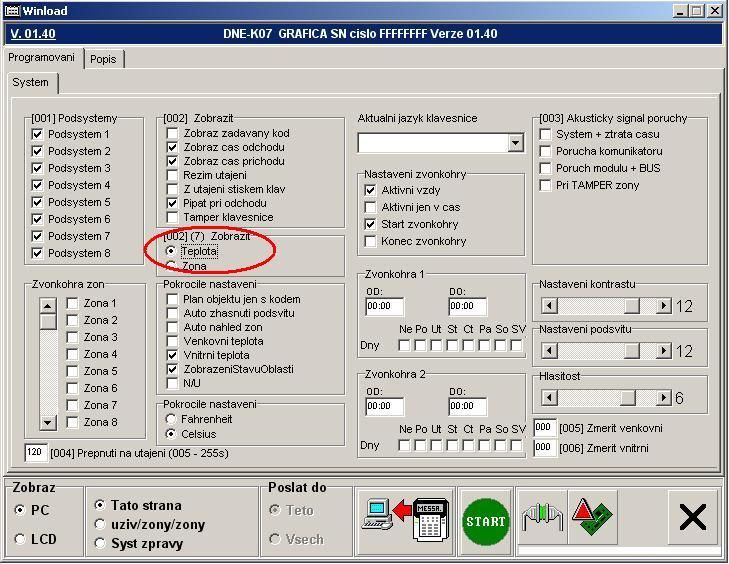Click right arrow of Nastaveni kontrastu slider
729x564 pixels.
point(663,306)
